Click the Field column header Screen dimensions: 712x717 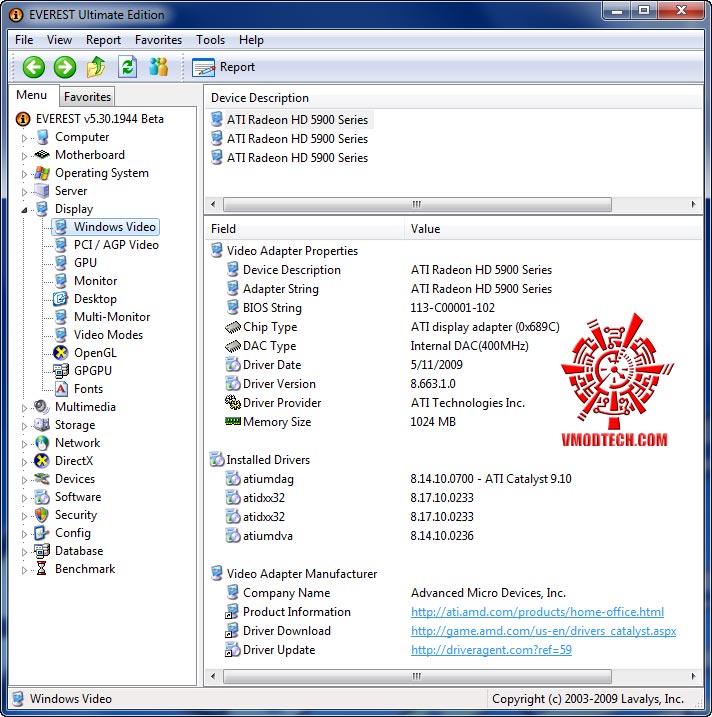click(304, 229)
